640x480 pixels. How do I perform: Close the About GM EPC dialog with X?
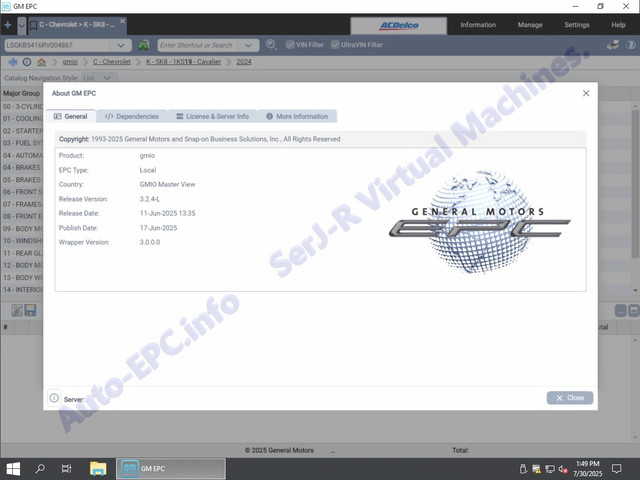[586, 93]
